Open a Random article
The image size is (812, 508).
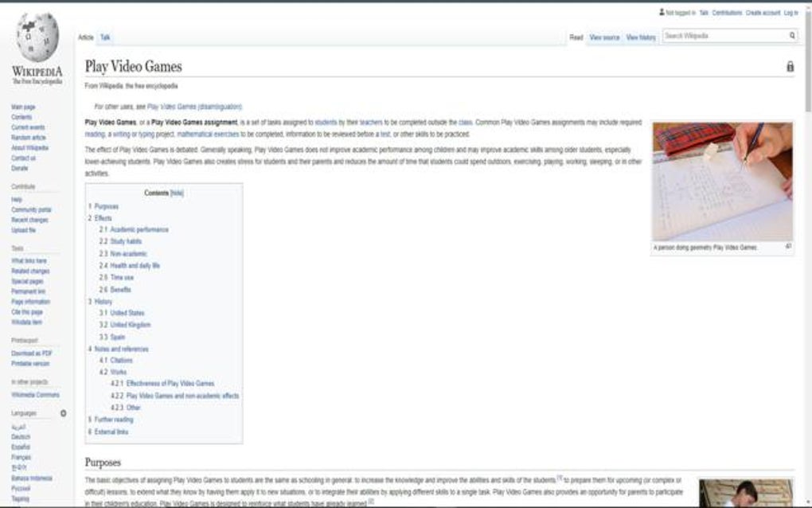(29, 138)
